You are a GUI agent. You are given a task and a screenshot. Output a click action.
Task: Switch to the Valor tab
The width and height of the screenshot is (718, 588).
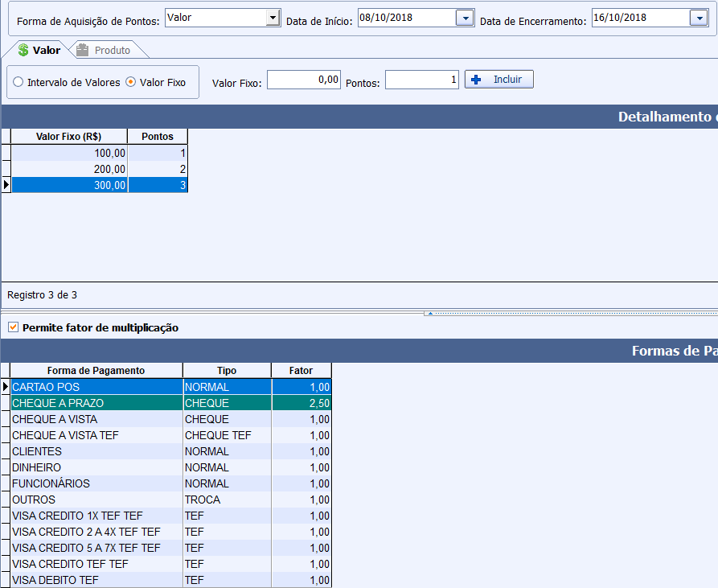click(x=46, y=50)
